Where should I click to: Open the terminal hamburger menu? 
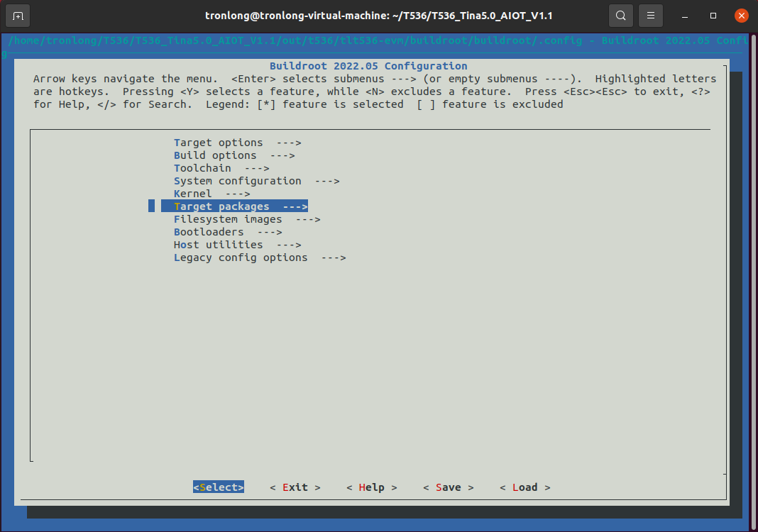tap(651, 16)
